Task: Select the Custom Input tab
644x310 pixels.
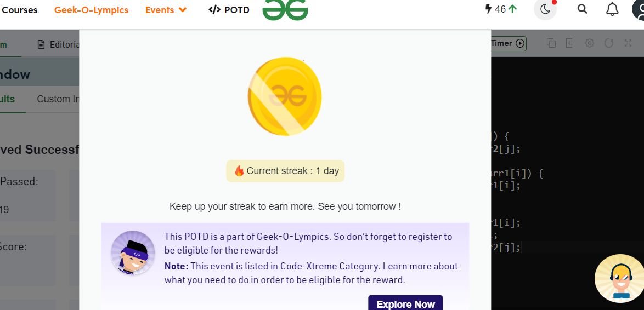Action: pyautogui.click(x=58, y=99)
